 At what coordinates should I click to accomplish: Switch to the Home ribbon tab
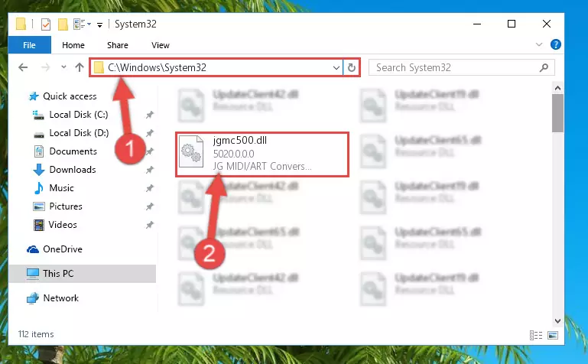pyautogui.click(x=73, y=45)
